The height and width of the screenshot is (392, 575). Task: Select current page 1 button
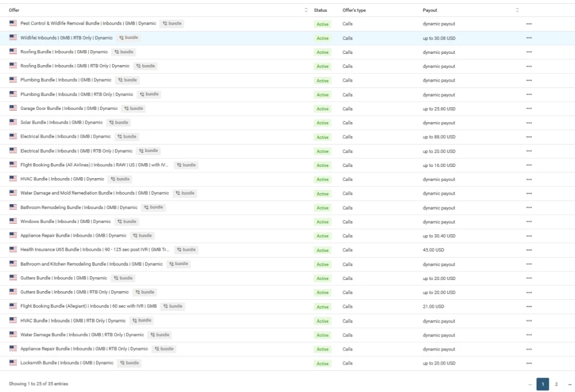click(x=543, y=384)
